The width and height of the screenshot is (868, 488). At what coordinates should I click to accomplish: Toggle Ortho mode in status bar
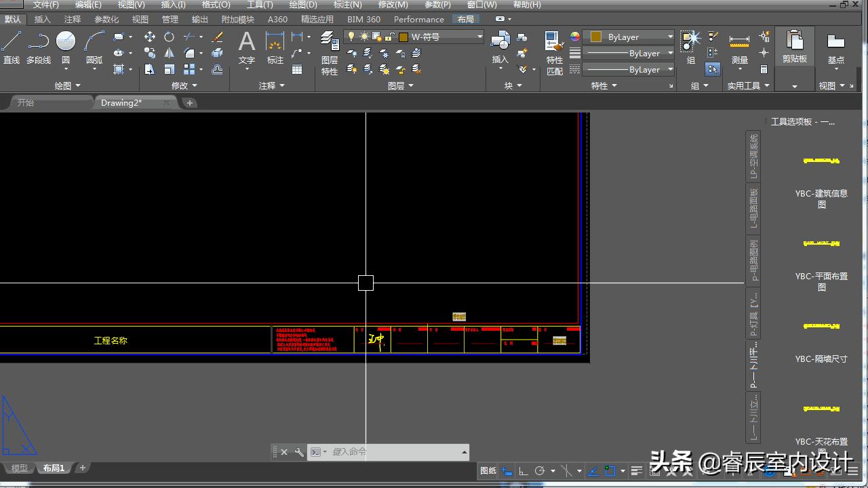[523, 471]
